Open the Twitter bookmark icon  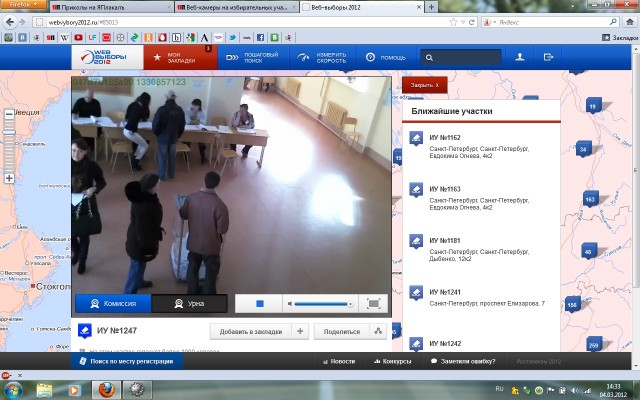click(233, 38)
